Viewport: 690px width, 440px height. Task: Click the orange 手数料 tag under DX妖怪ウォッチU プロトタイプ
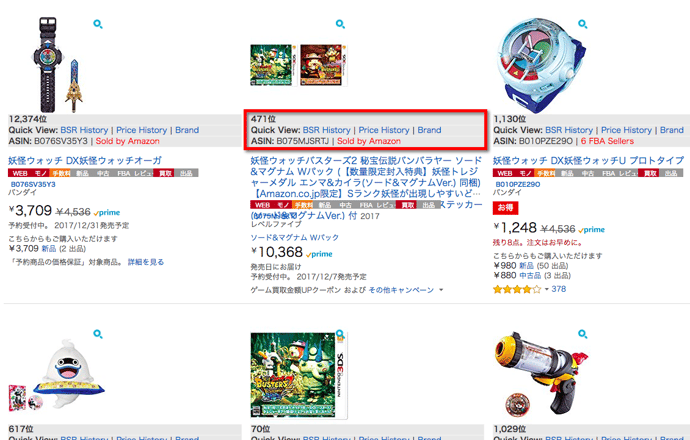pyautogui.click(x=544, y=173)
